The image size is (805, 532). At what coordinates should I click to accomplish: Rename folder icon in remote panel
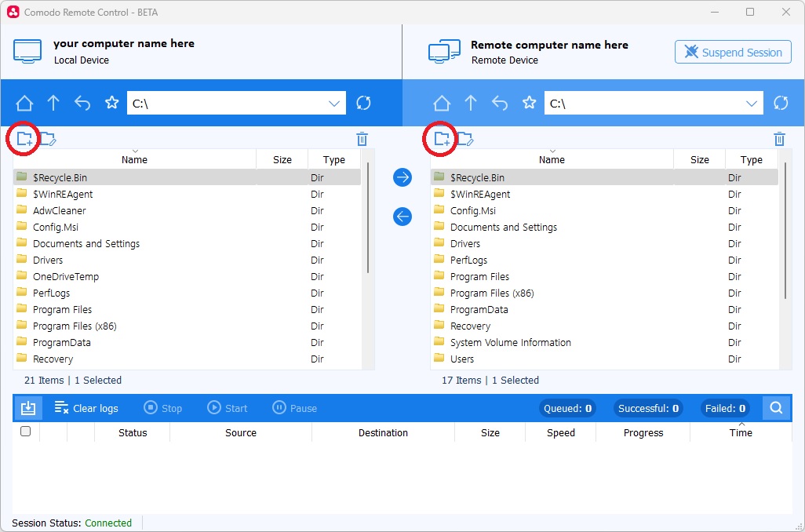tap(466, 140)
